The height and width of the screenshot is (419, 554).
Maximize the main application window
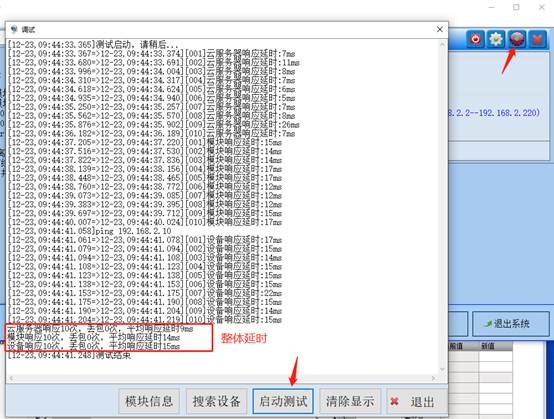click(516, 7)
